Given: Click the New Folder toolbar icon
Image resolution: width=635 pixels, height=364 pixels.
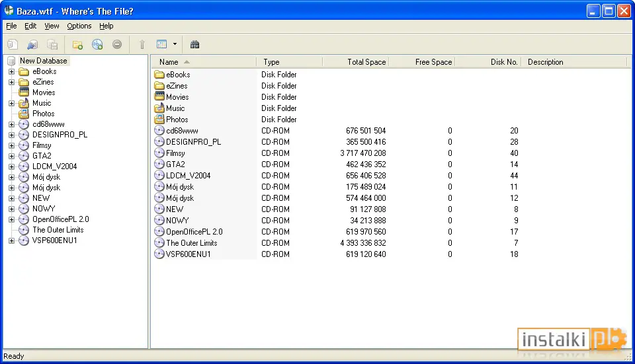Looking at the screenshot, I should click(x=77, y=44).
